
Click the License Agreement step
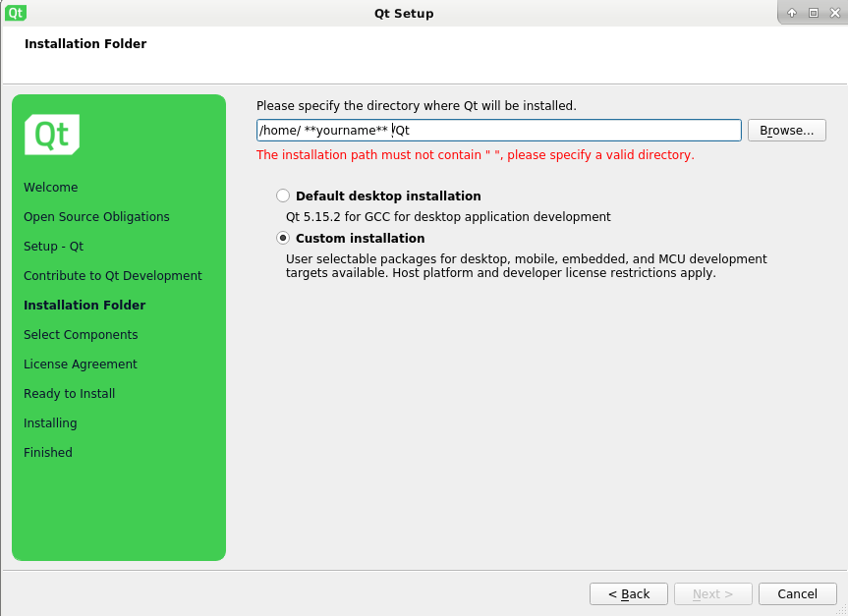click(x=81, y=364)
